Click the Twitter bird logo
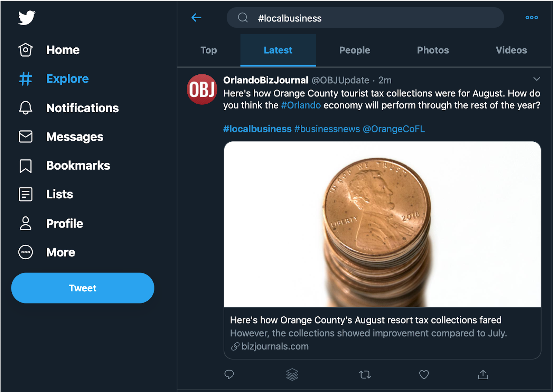553x392 pixels. [x=27, y=18]
